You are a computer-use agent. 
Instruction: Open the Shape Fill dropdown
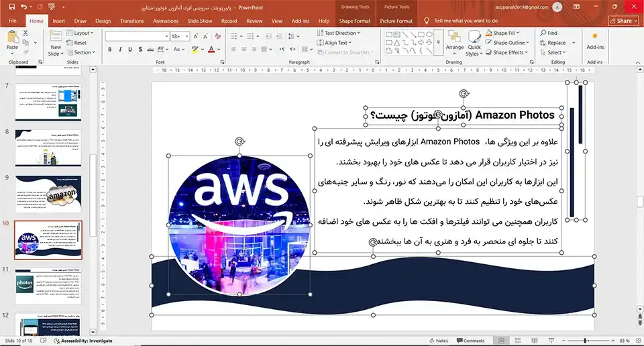pos(502,33)
